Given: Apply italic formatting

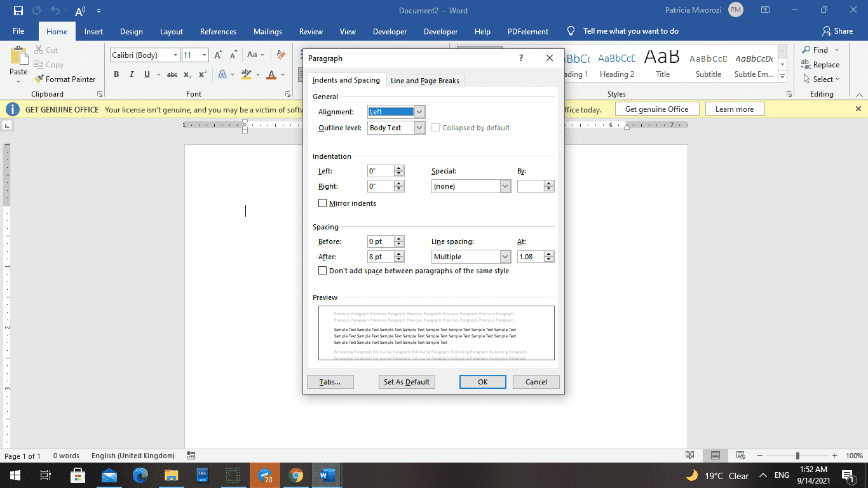Looking at the screenshot, I should 130,74.
